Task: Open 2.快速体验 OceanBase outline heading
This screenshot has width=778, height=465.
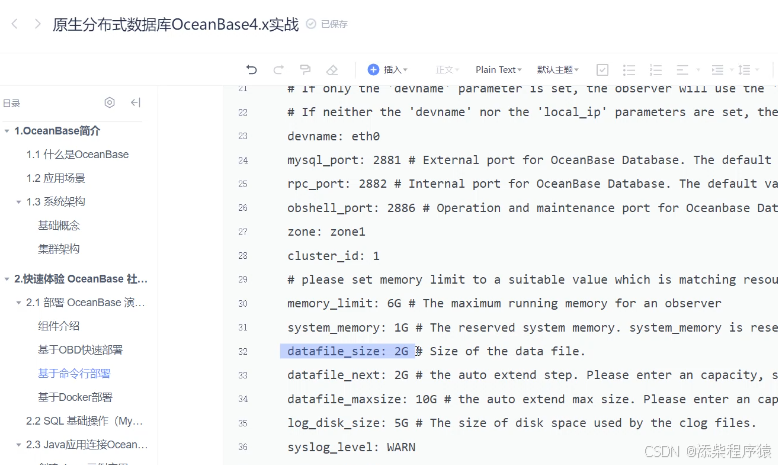Action: 81,279
